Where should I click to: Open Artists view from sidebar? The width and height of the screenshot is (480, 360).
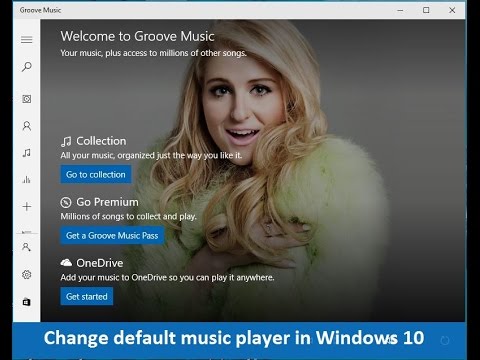27,126
